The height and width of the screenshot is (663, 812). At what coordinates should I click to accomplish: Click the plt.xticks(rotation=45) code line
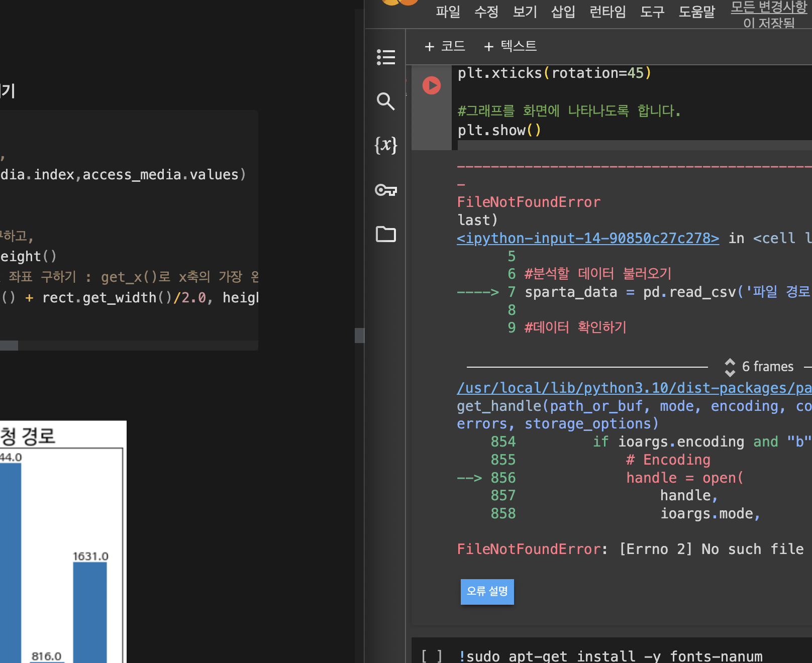point(555,73)
